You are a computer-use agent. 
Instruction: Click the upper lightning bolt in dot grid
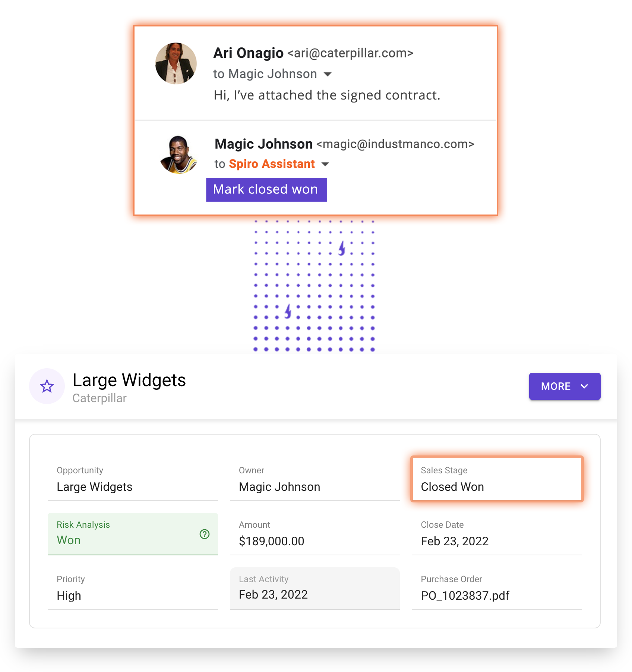coord(342,248)
